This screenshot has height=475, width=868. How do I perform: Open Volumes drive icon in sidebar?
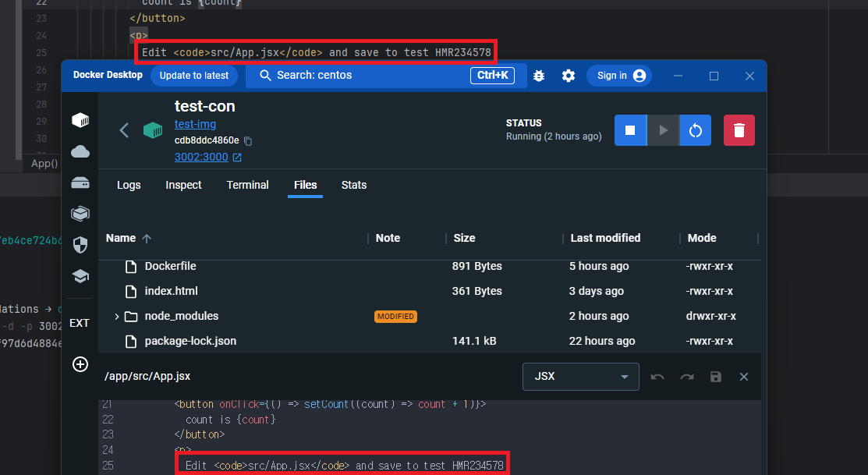pyautogui.click(x=80, y=183)
